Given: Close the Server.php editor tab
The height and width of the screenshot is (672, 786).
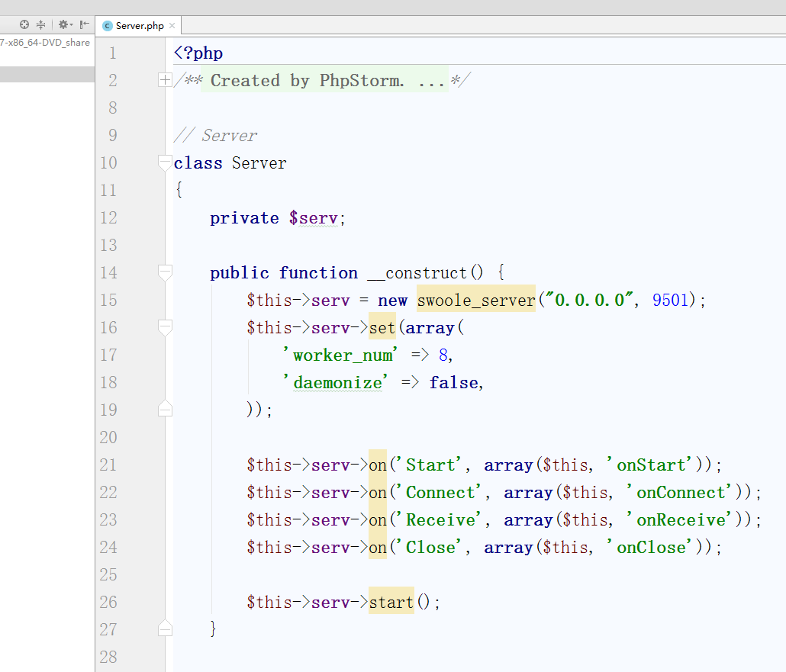Looking at the screenshot, I should [x=172, y=26].
